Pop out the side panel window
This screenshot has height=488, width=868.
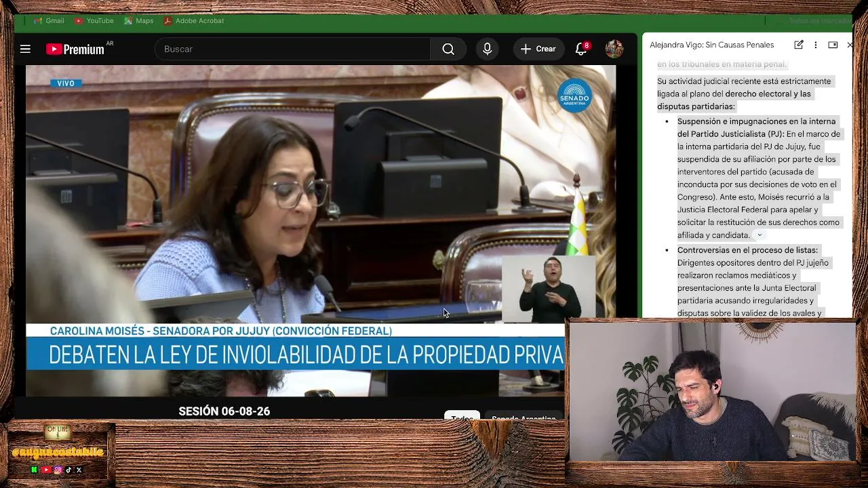pos(833,45)
